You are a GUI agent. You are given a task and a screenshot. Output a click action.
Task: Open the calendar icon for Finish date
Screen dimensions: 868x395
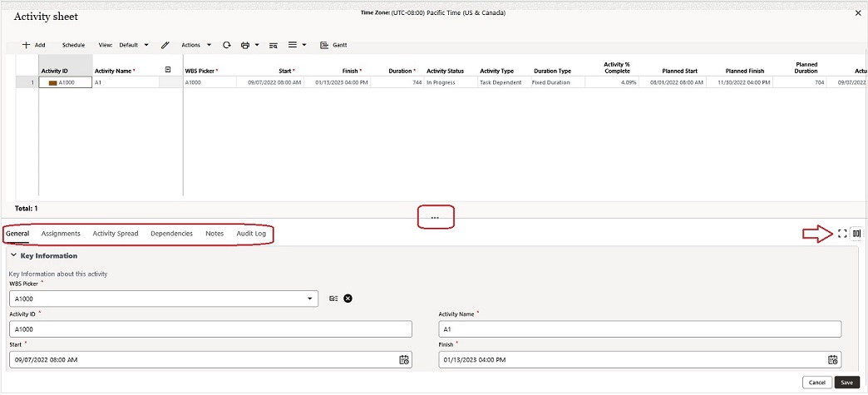[832, 359]
